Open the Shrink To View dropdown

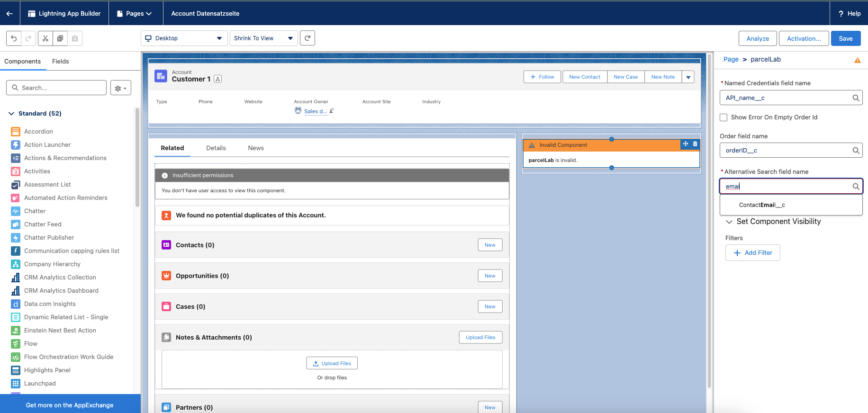tap(263, 38)
